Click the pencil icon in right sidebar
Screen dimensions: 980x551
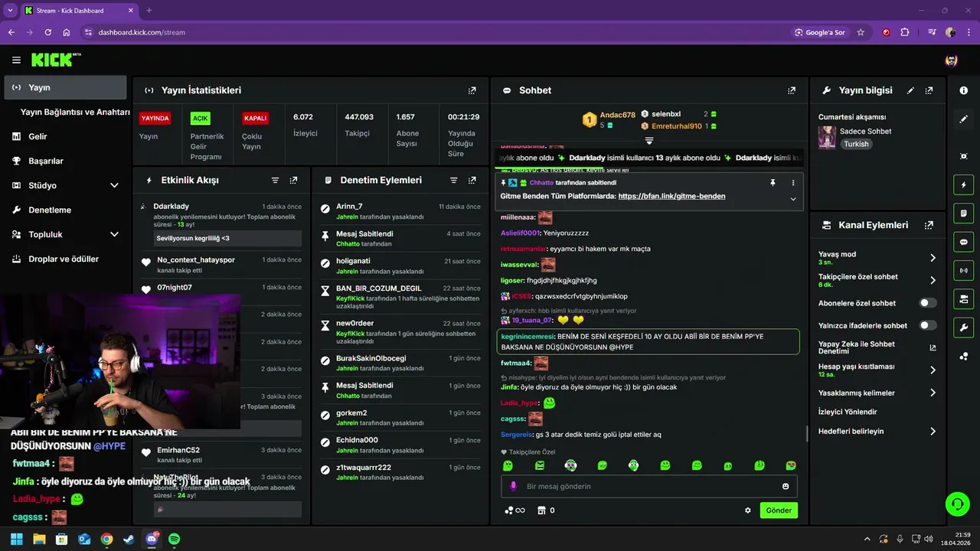click(x=963, y=119)
